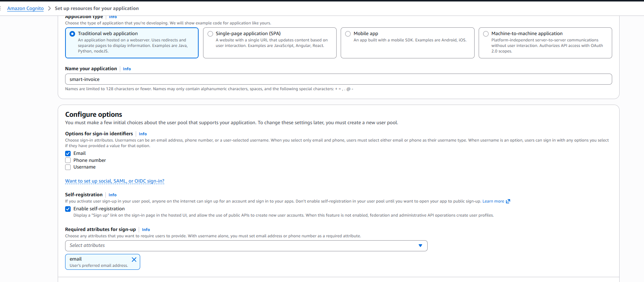Select Traditional web application type
This screenshot has width=644, height=282.
tap(73, 34)
